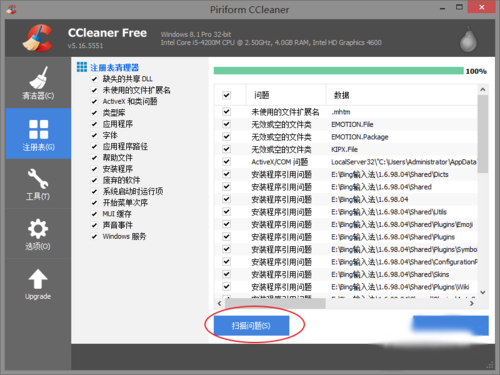
Task: Toggle the 字体 checkbox
Action: click(94, 135)
